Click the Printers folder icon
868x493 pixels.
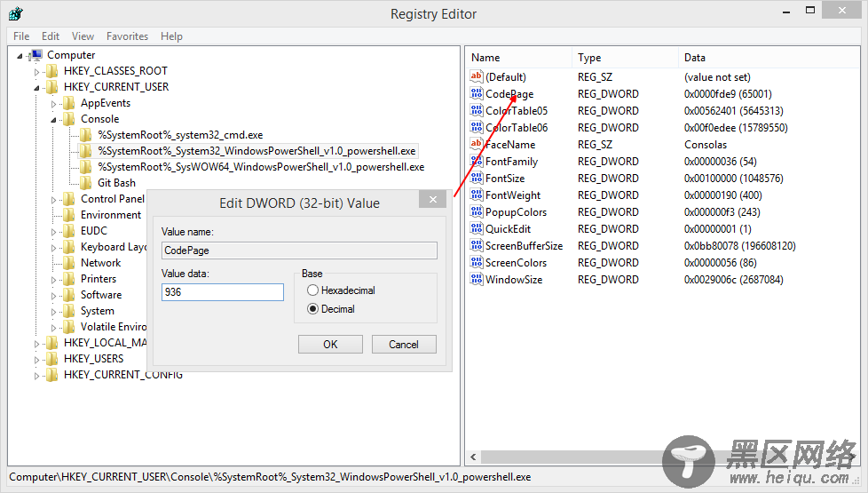69,279
